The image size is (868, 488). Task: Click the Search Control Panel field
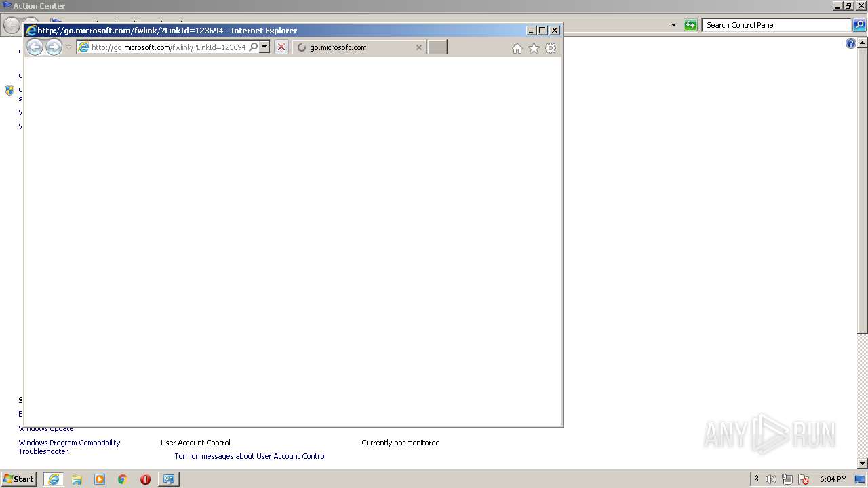click(776, 25)
